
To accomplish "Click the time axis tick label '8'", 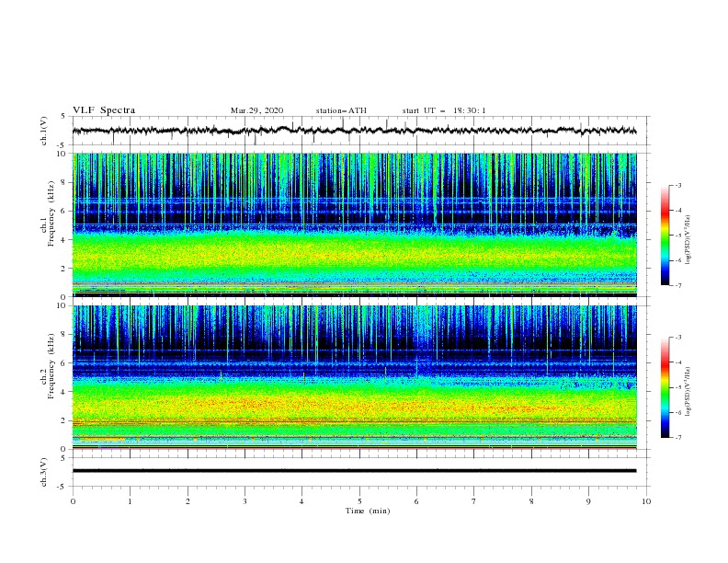I will coord(531,501).
